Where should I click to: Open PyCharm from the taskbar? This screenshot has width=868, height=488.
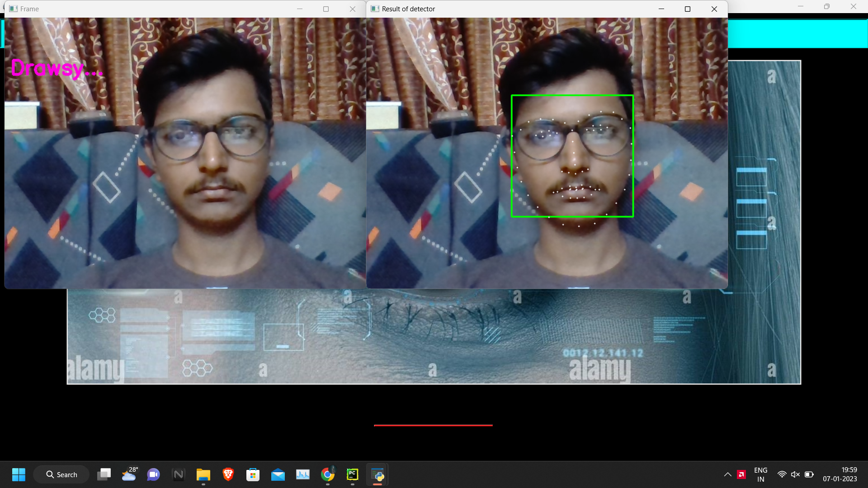point(353,475)
